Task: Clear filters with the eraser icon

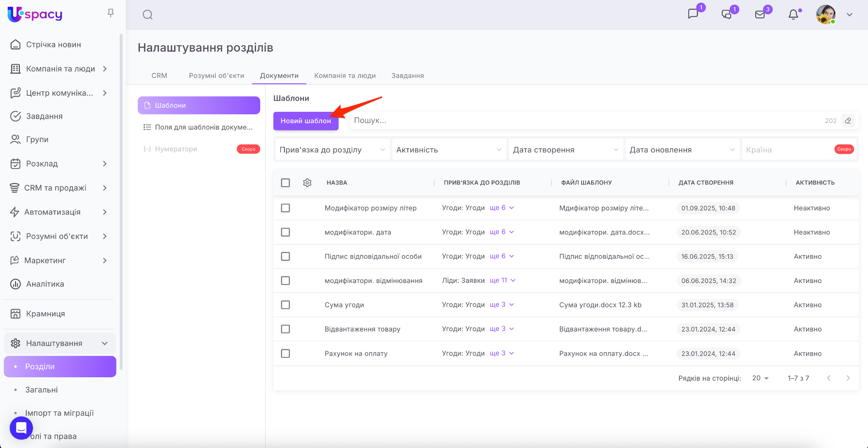Action: click(x=848, y=121)
